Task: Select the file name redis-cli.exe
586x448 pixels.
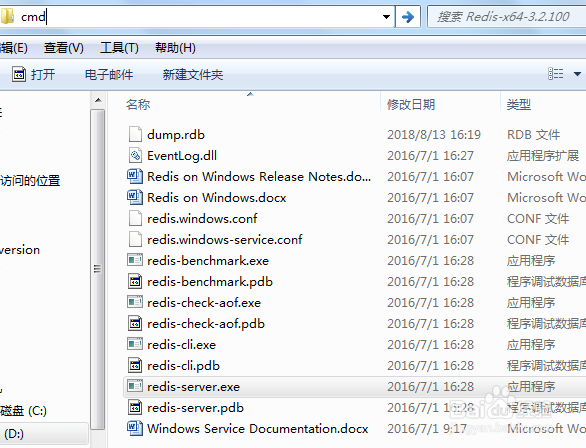Action: [x=181, y=345]
